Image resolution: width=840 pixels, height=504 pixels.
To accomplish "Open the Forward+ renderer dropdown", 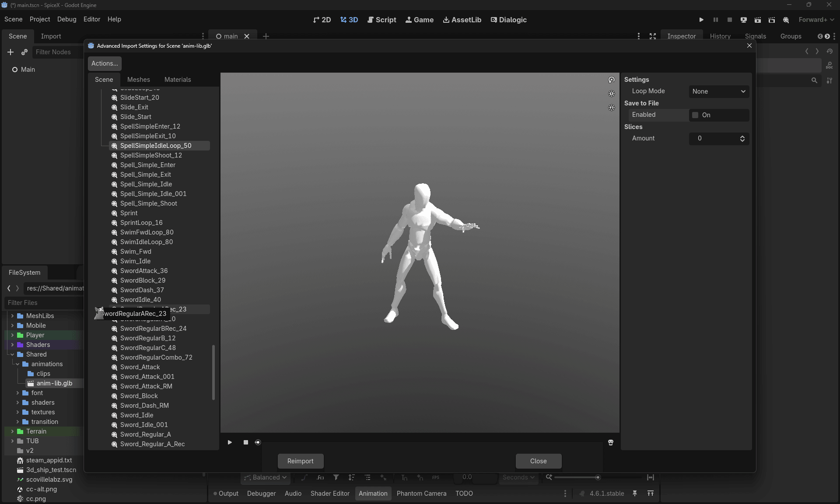I will point(816,20).
